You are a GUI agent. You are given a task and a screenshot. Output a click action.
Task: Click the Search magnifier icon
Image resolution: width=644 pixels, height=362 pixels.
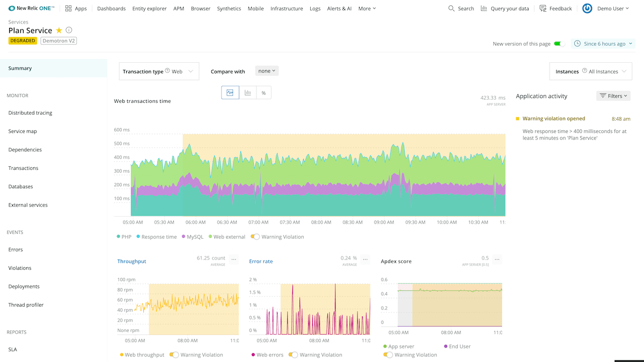(x=451, y=9)
